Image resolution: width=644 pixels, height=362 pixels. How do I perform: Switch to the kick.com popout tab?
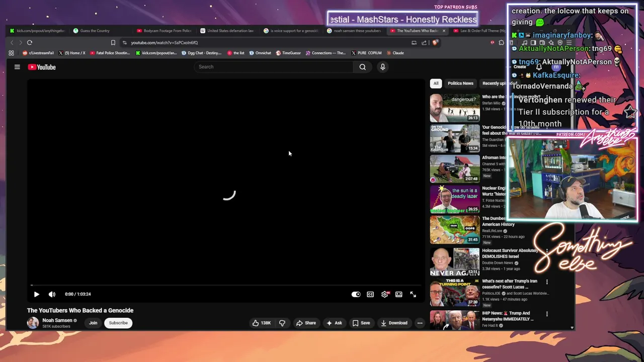(x=38, y=31)
